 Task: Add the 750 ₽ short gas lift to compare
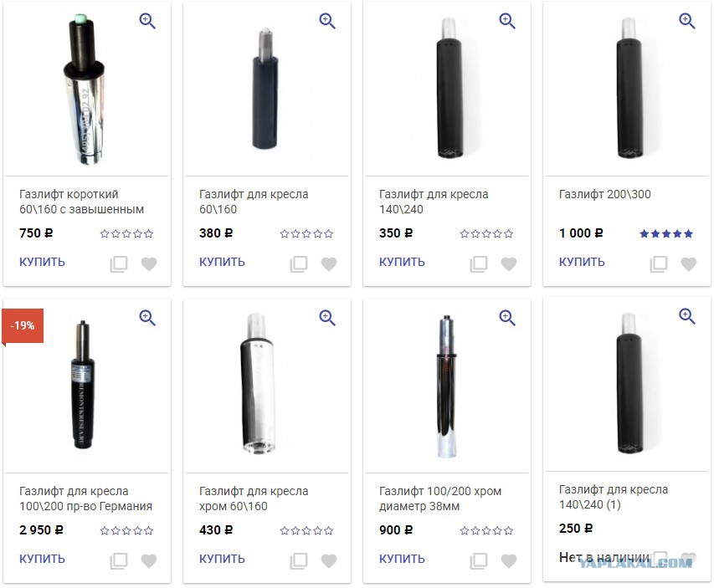[x=119, y=264]
